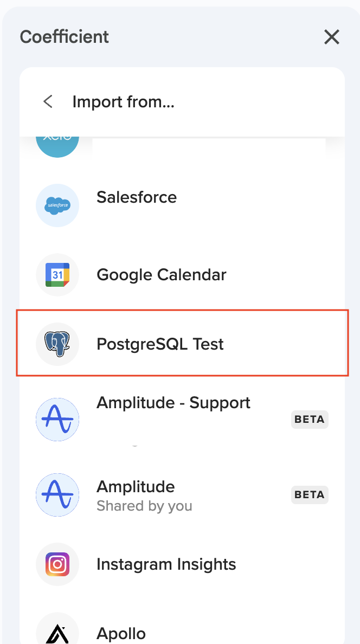Click the "Import from..." header text
Image resolution: width=360 pixels, height=644 pixels.
pos(124,101)
